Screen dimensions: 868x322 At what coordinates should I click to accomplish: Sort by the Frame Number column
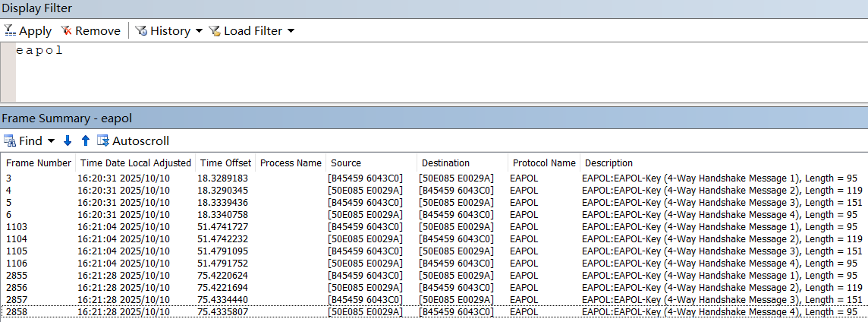[x=38, y=163]
